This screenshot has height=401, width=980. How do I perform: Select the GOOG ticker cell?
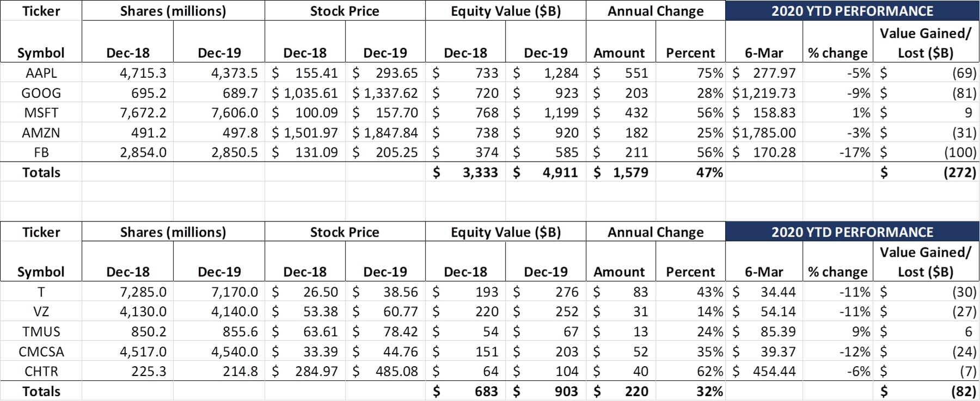(x=41, y=93)
